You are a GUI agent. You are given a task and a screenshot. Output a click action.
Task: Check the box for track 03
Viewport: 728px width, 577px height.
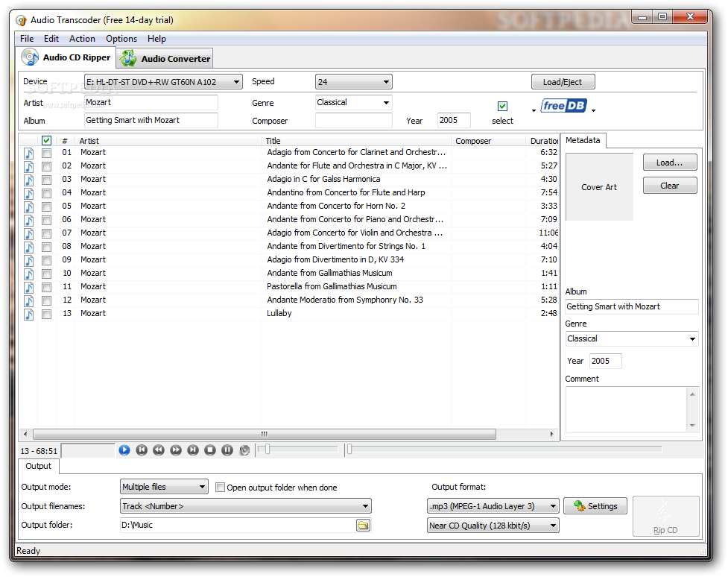(46, 180)
